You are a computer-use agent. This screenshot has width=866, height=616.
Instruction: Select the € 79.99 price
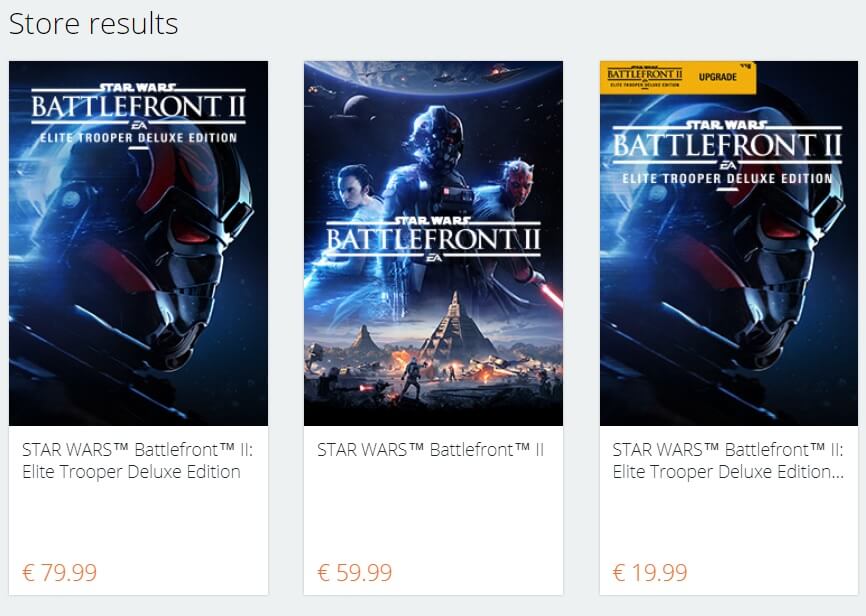[60, 572]
